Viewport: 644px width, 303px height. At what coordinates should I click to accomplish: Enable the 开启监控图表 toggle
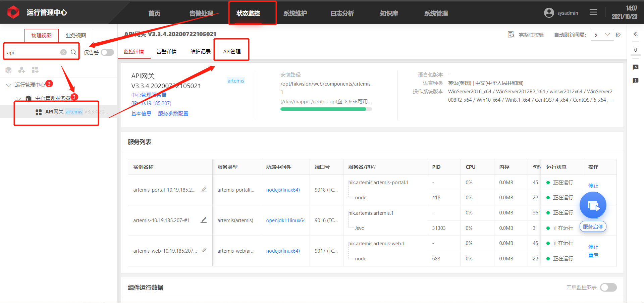608,287
